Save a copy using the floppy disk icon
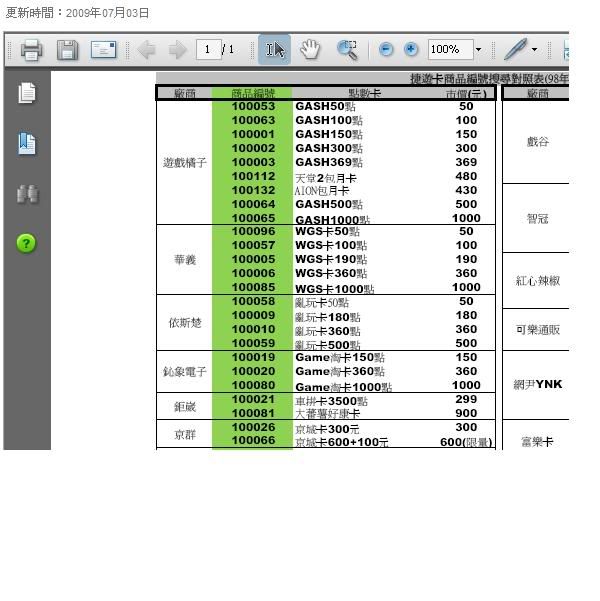 [67, 49]
